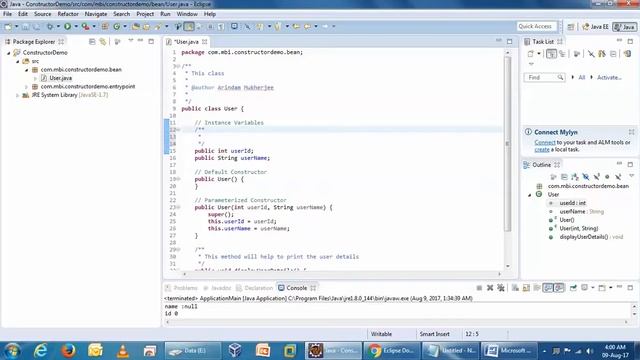Click the New Java Package icon
The width and height of the screenshot is (640, 360).
[105, 27]
